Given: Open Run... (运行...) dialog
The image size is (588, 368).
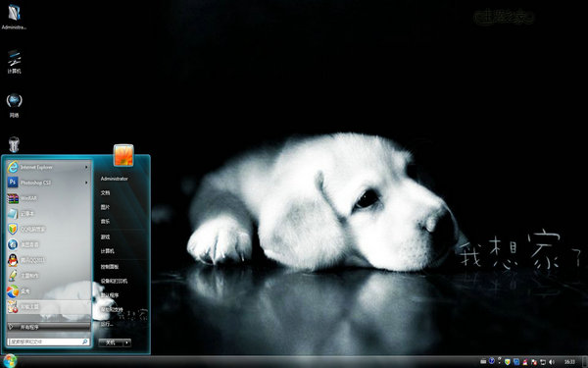Looking at the screenshot, I should coord(107,324).
